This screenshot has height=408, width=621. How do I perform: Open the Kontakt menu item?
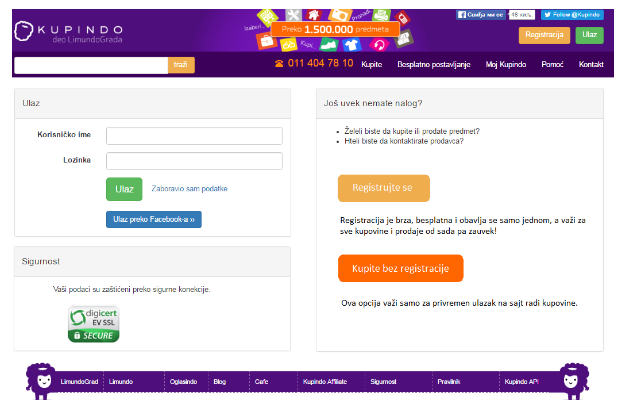591,64
